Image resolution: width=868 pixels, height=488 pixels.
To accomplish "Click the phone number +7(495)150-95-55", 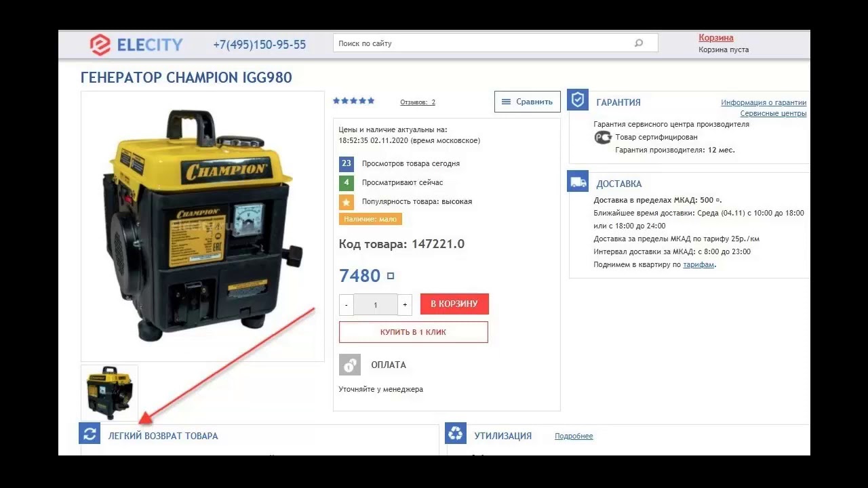I will [x=260, y=45].
